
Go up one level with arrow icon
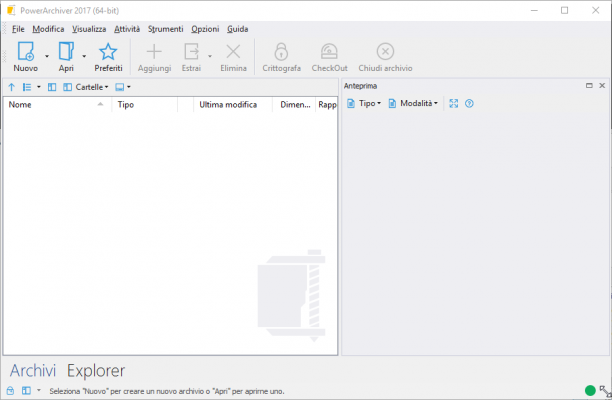(12, 87)
